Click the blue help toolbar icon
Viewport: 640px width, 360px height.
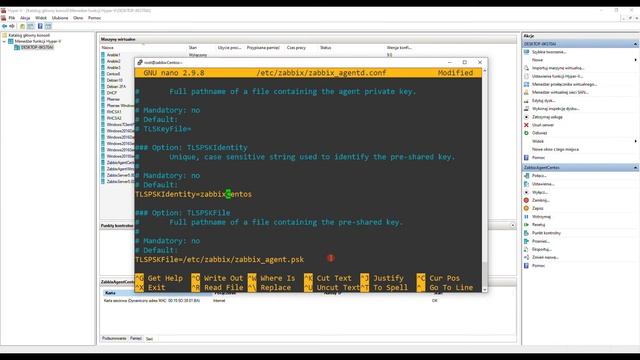(40, 26)
